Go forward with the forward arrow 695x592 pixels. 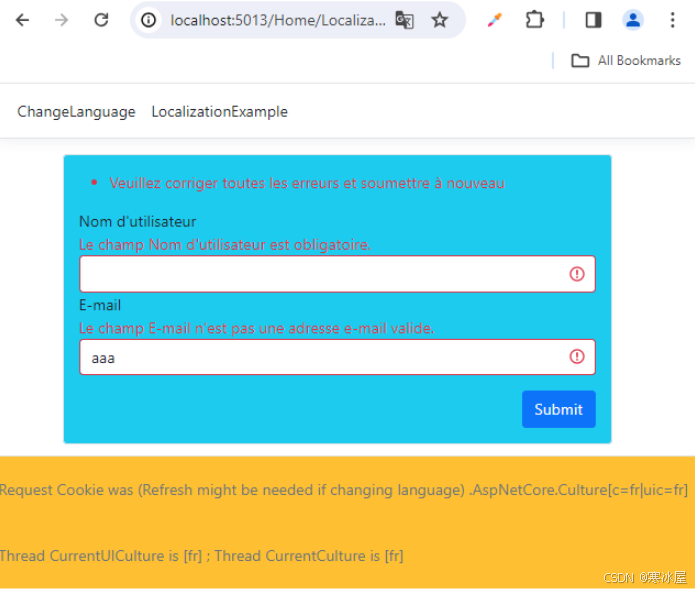coord(62,20)
